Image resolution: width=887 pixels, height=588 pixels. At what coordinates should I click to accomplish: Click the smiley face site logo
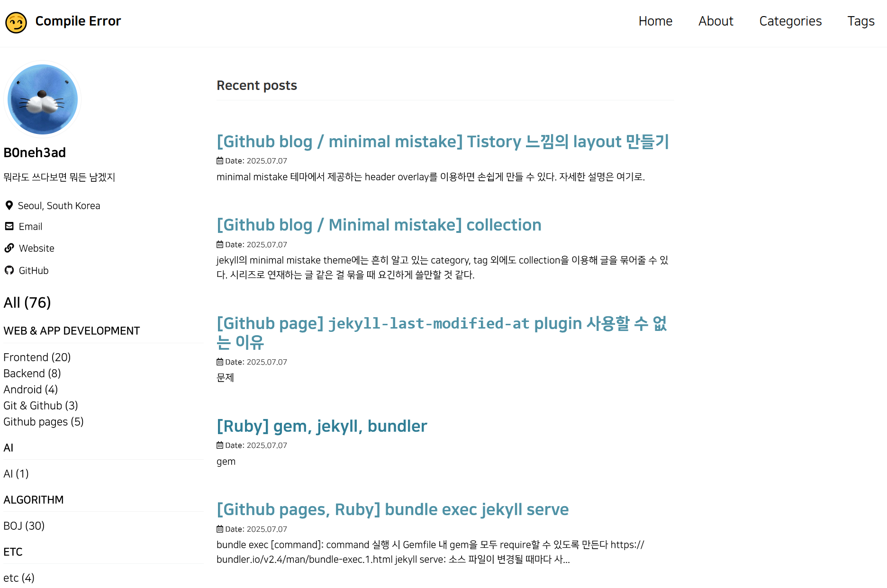click(x=16, y=22)
